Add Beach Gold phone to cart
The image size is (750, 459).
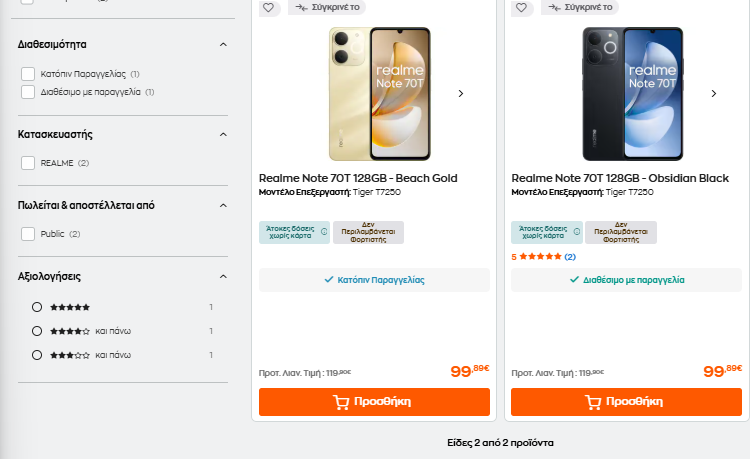coord(374,402)
